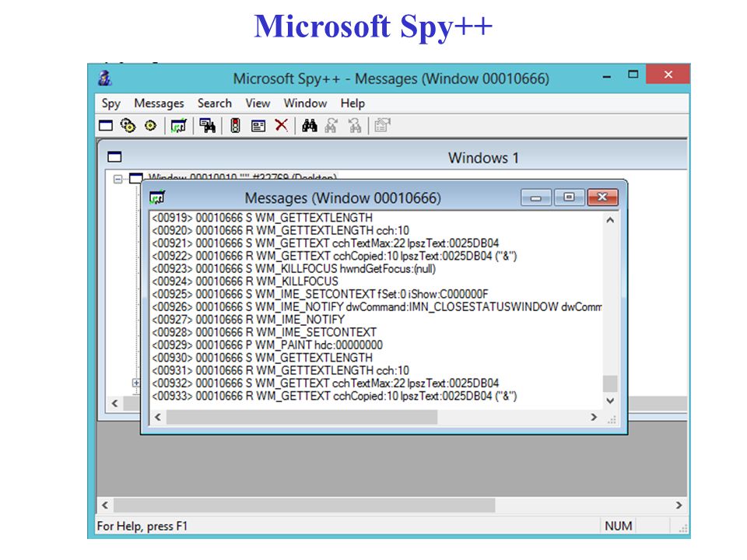The width and height of the screenshot is (747, 560).
Task: Open the Messages menu
Action: [x=159, y=103]
